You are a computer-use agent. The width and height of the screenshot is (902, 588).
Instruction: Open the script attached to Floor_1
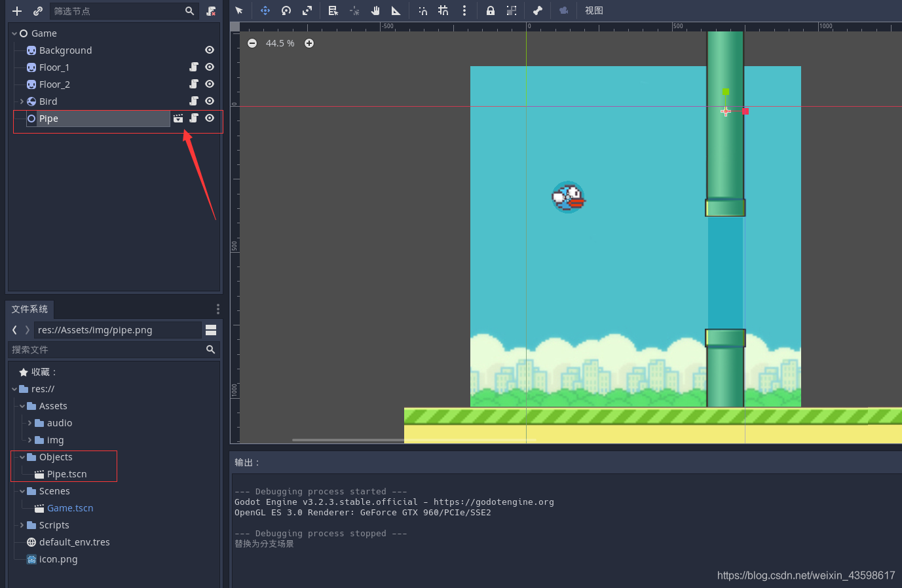pos(194,67)
